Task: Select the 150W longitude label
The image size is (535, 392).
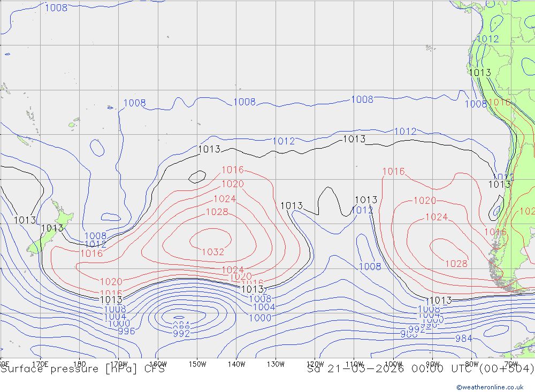Action: coord(197,364)
